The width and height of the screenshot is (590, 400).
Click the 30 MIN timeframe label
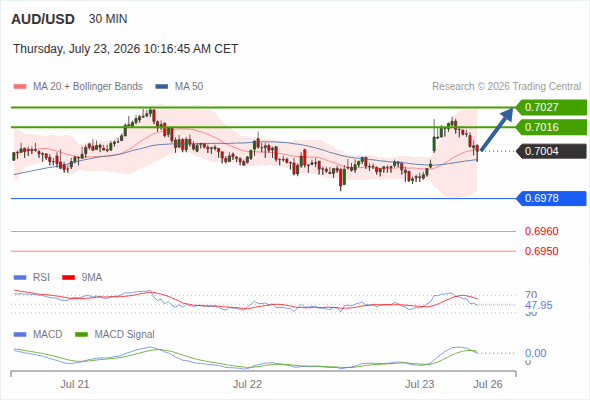tap(108, 19)
